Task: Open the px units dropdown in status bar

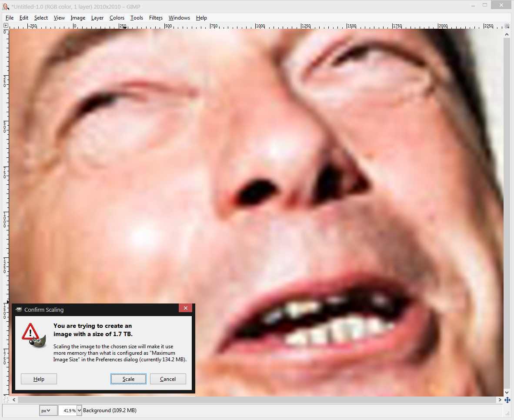Action: tap(48, 410)
